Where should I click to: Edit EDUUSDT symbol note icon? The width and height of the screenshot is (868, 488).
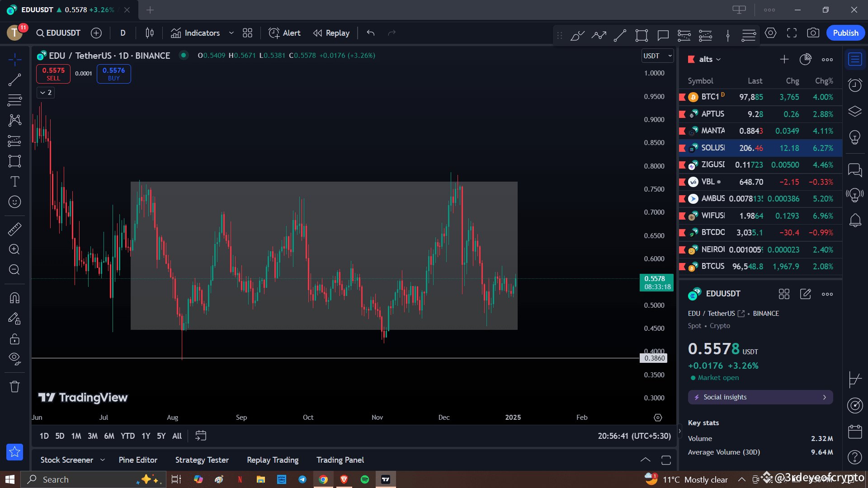(806, 294)
